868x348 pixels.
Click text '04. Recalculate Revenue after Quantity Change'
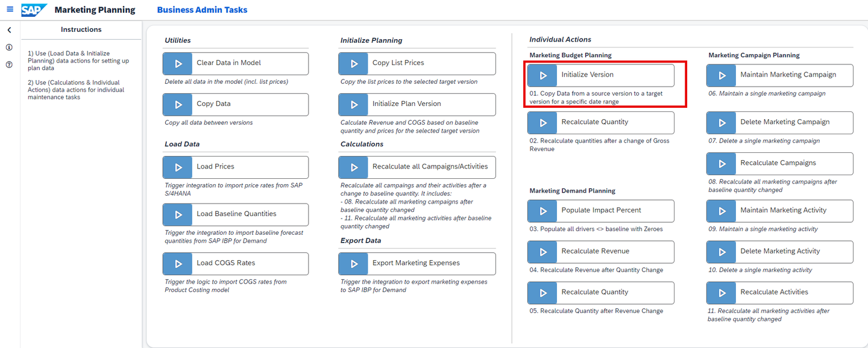596,270
